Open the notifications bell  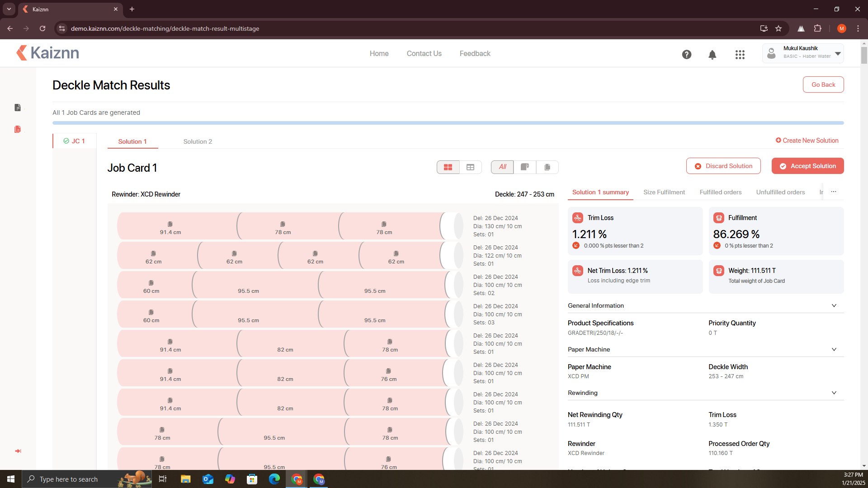coord(712,55)
